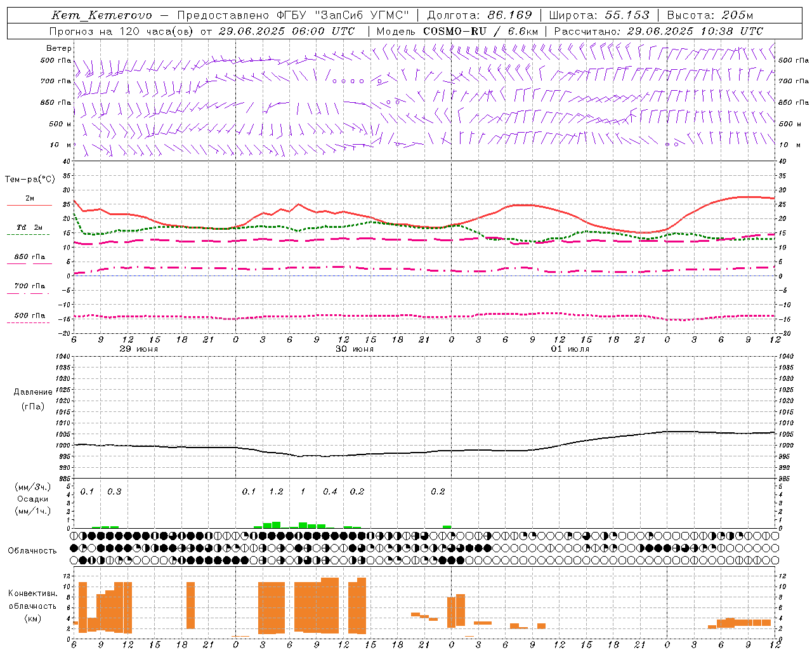
Task: Click the Облачность cloudiness row label
Action: (x=32, y=550)
